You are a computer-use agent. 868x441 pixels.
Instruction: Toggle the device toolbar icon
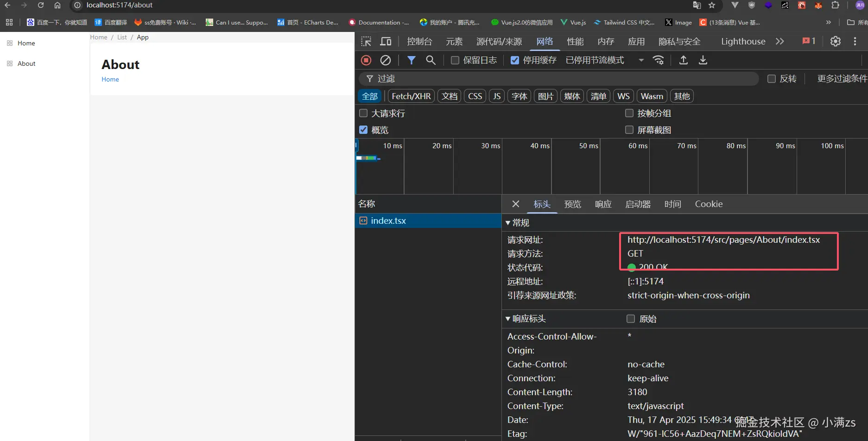[386, 41]
